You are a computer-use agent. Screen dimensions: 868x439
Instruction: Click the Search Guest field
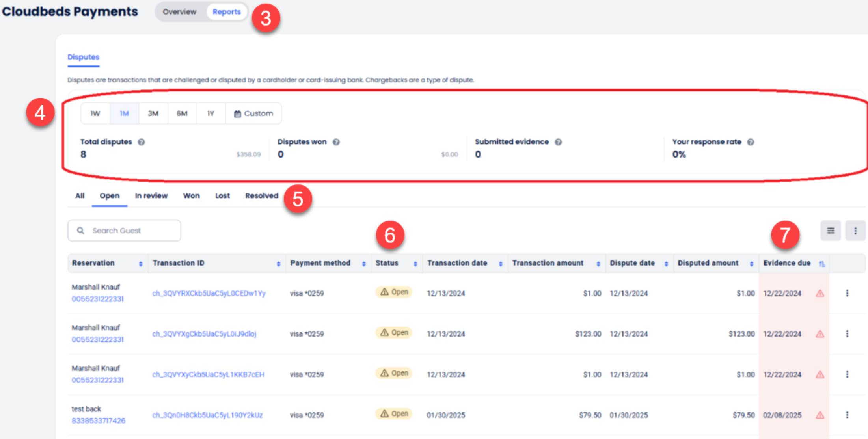[x=124, y=231]
